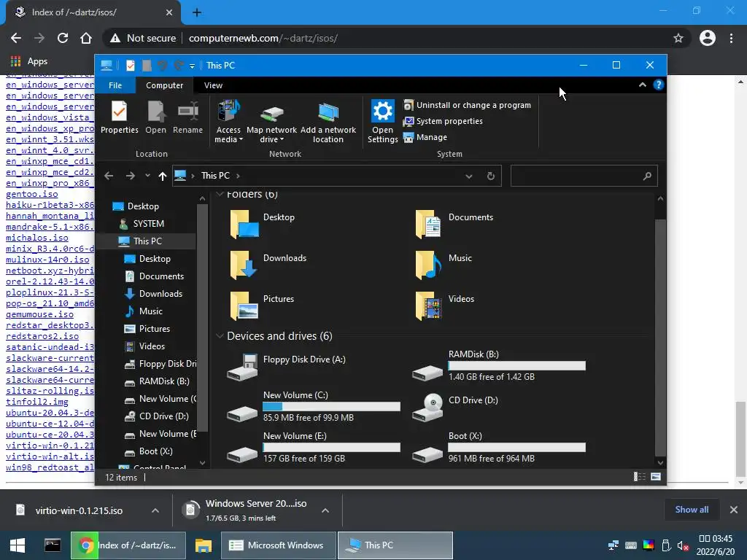Viewport: 747px width, 560px height.
Task: Select Uninstall or change a program
Action: [467, 105]
